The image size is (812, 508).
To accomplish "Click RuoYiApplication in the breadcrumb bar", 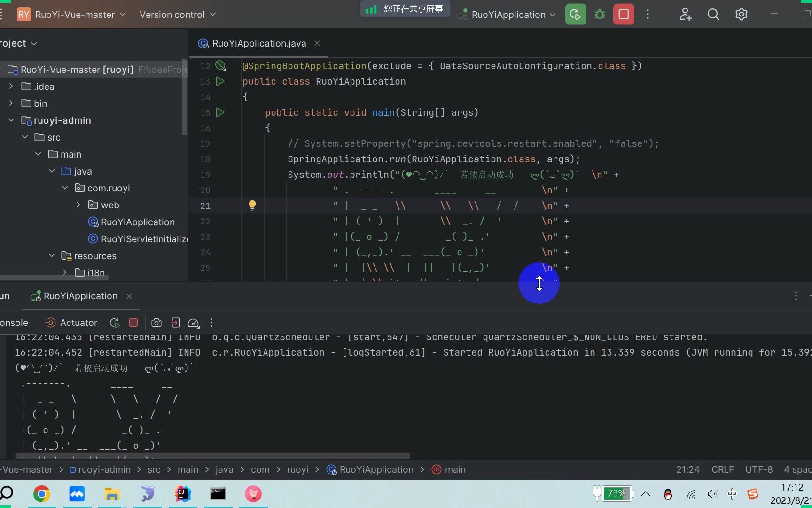I will (x=370, y=469).
